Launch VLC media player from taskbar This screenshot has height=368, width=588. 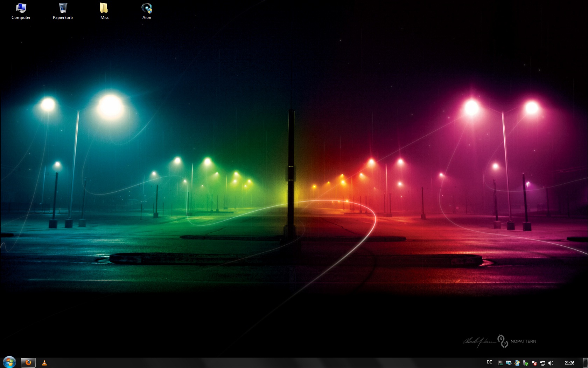[x=44, y=363]
